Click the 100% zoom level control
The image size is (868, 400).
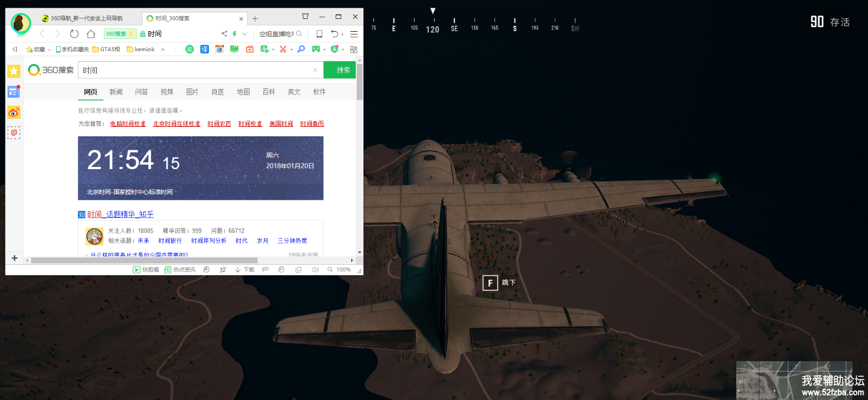340,270
